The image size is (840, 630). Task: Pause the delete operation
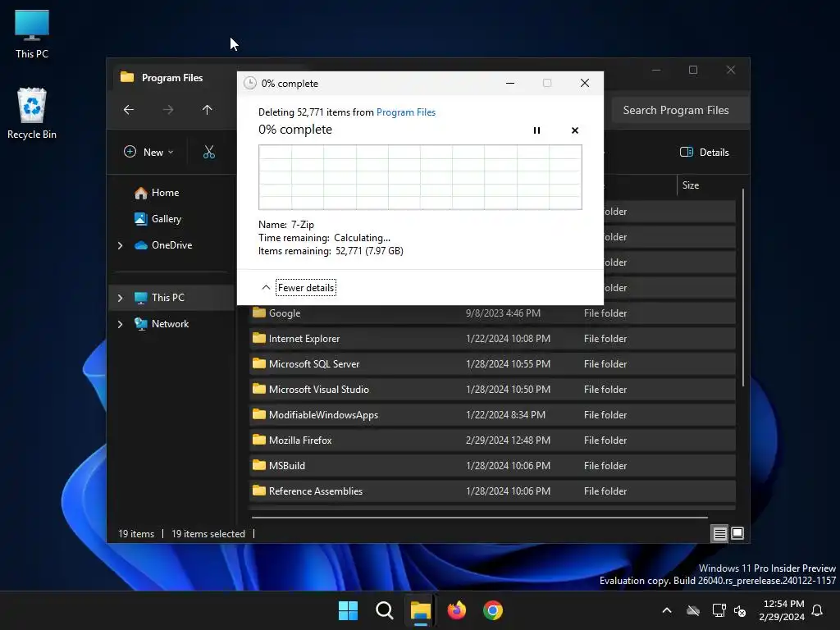click(x=536, y=130)
